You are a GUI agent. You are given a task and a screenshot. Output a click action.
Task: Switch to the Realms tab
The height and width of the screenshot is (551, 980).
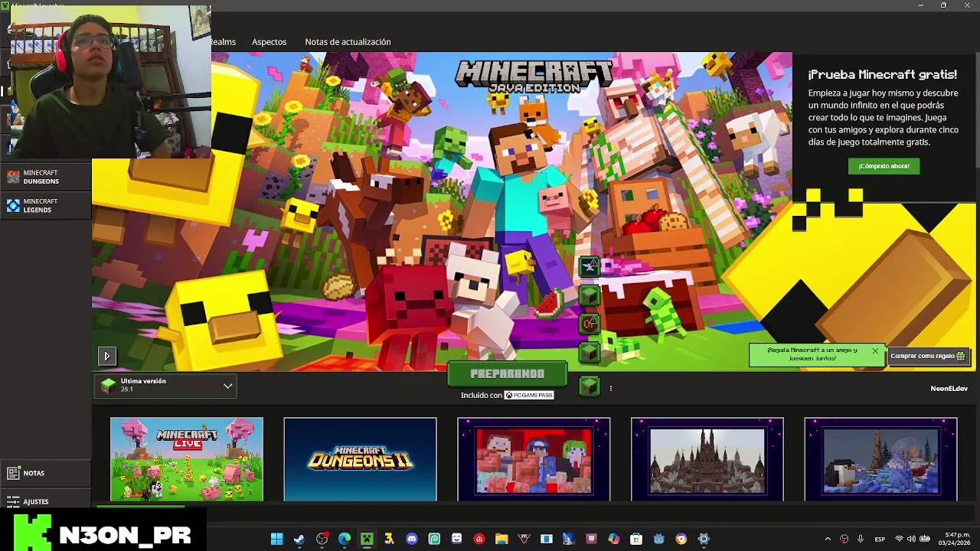(x=224, y=42)
